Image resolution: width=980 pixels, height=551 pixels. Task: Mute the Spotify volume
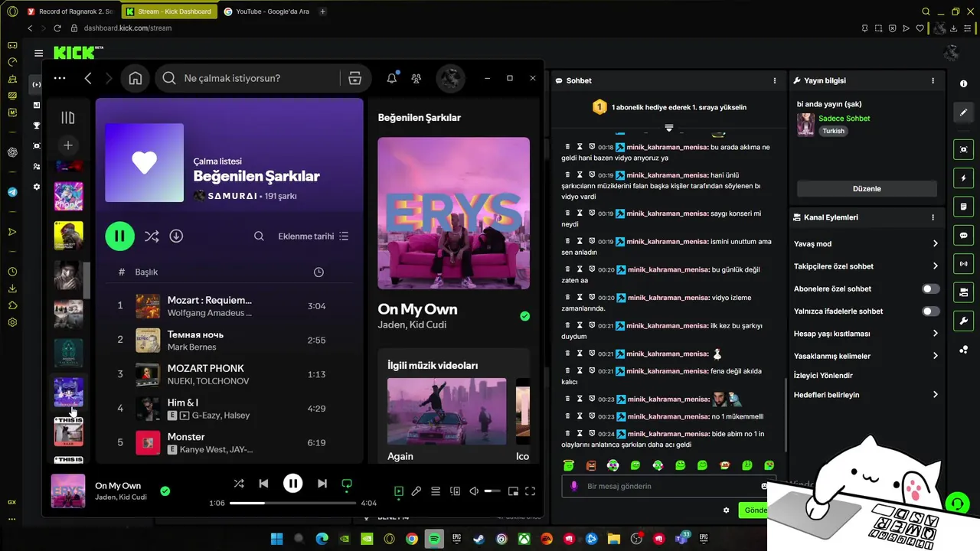474,491
